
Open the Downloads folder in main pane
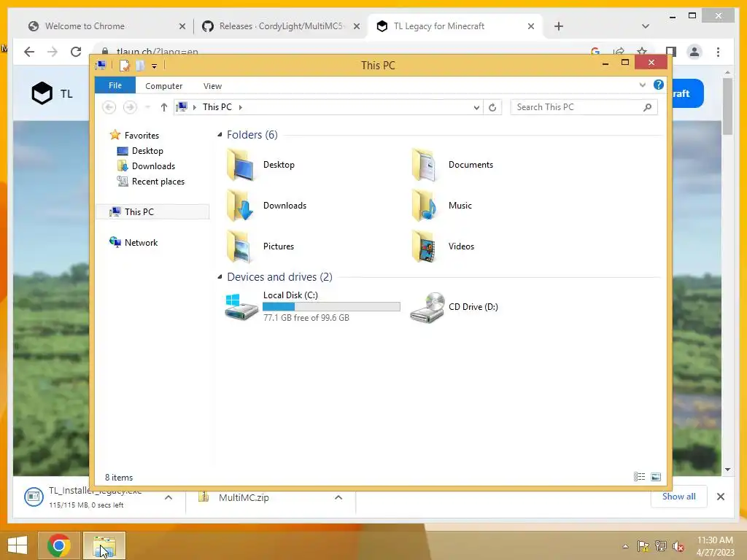tap(240, 206)
